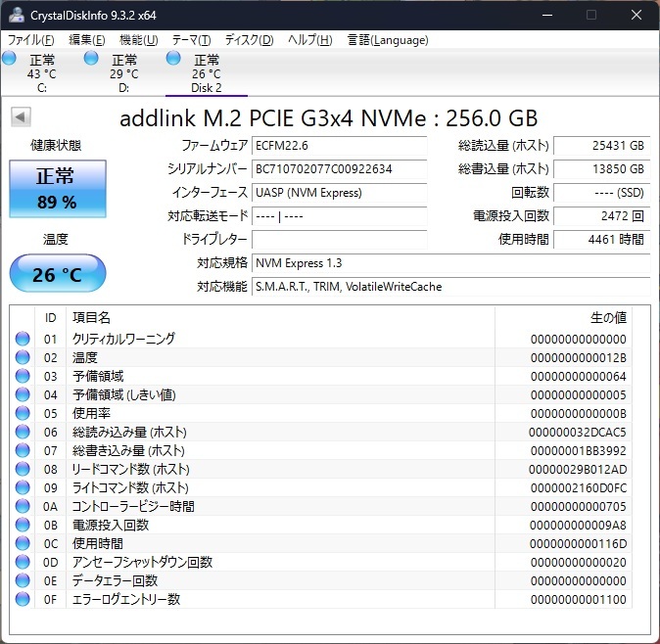660x644 pixels.
Task: Click the blue status orb for drive C:
Action: [x=9, y=58]
